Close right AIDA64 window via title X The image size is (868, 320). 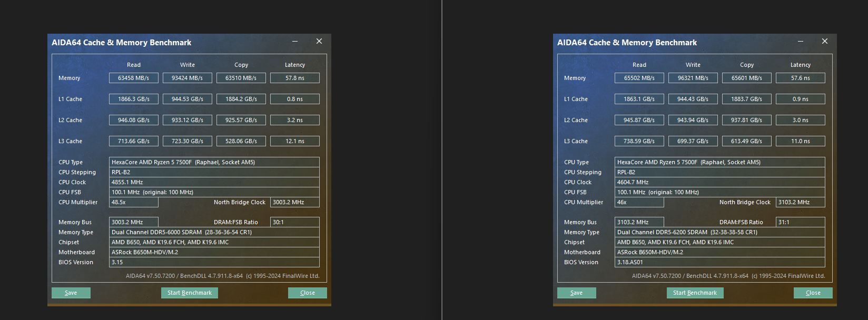coord(825,41)
